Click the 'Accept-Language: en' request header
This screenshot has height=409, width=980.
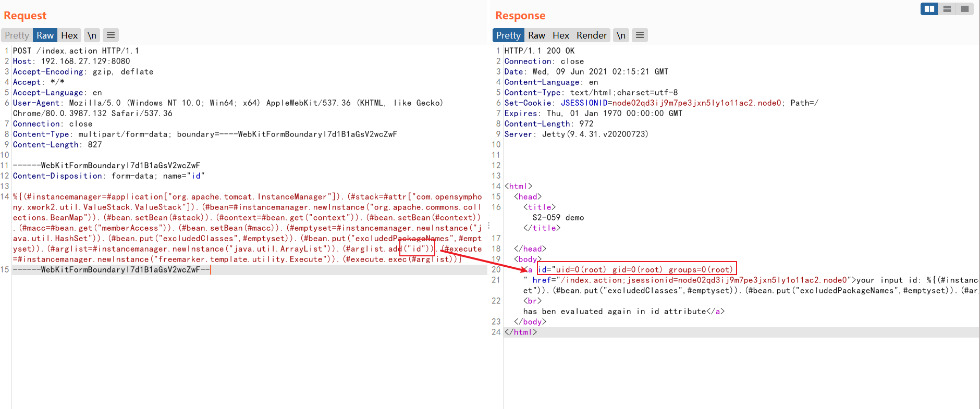pos(57,92)
